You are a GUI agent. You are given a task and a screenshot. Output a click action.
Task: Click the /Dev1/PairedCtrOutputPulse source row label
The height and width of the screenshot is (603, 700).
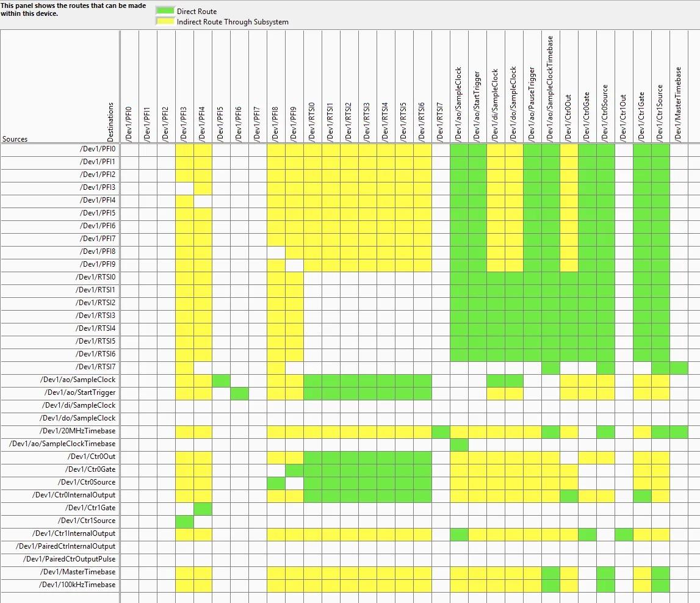69,559
